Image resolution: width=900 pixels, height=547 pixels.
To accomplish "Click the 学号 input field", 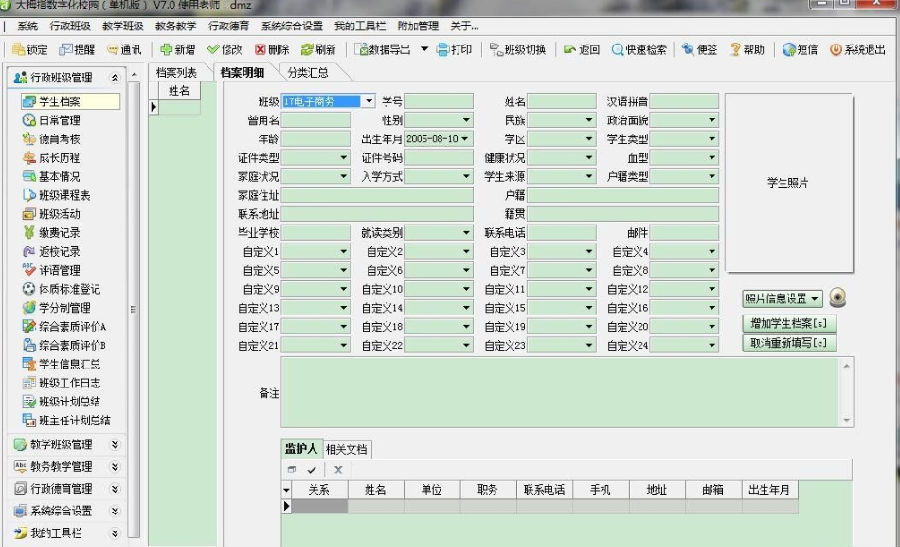I will click(x=439, y=102).
